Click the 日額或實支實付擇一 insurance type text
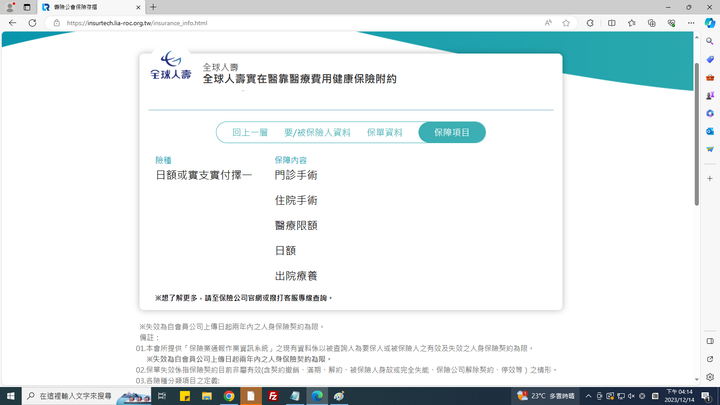 click(x=204, y=175)
